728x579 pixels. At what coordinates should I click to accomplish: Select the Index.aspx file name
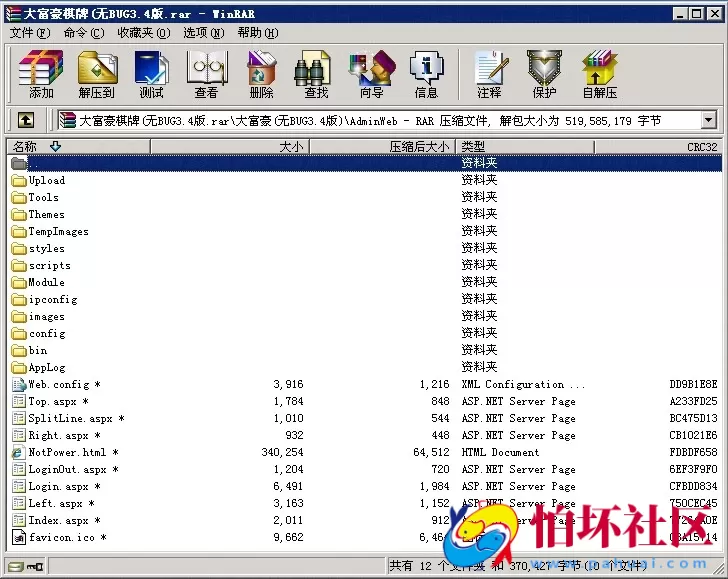64,520
